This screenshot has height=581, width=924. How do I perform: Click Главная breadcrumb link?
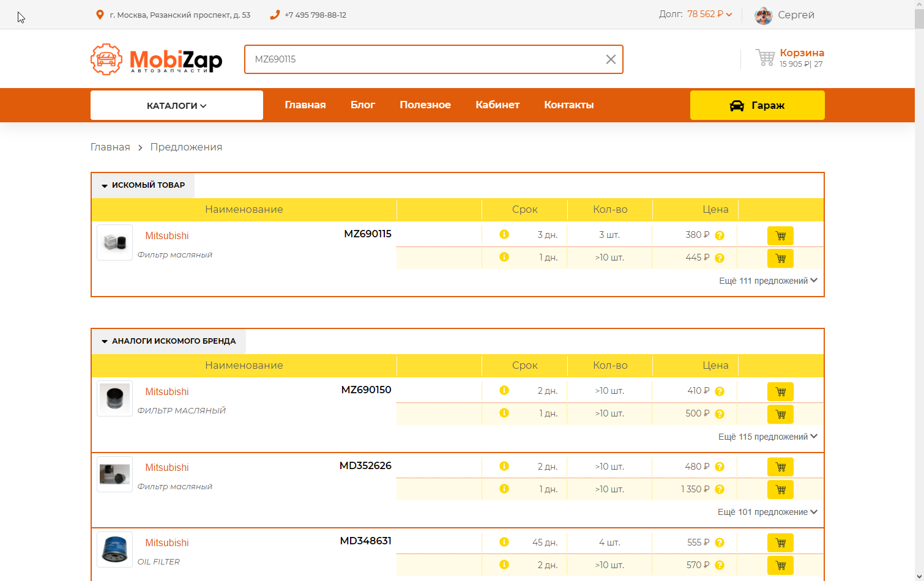[110, 147]
